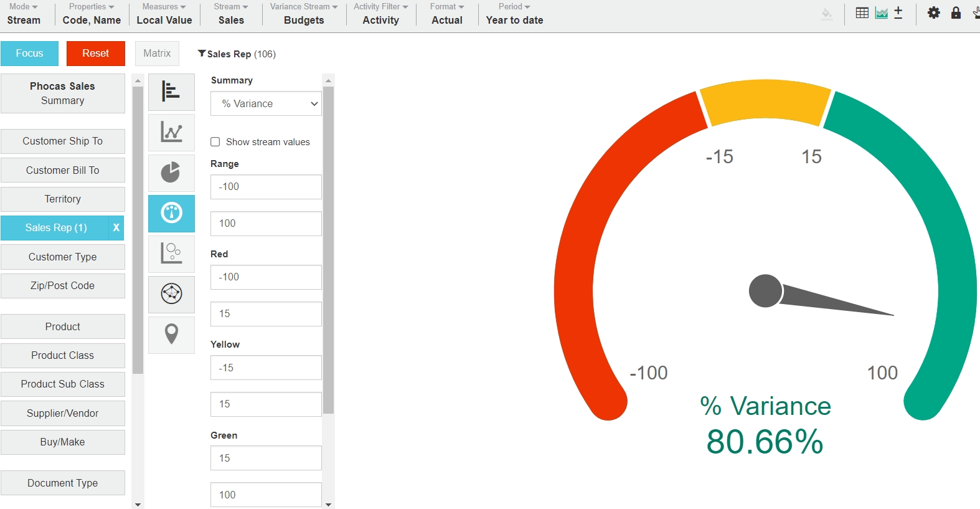980x509 pixels.
Task: Select the radar chart type icon
Action: click(171, 293)
